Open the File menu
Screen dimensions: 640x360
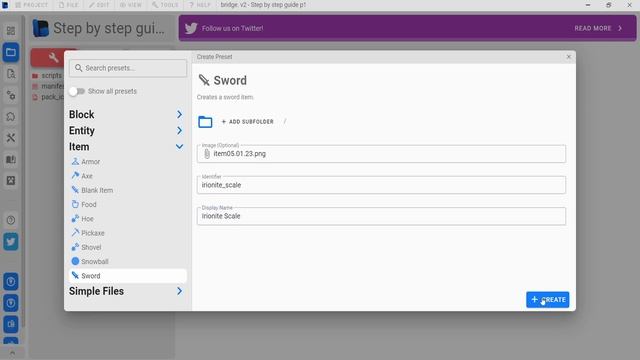tap(69, 5)
